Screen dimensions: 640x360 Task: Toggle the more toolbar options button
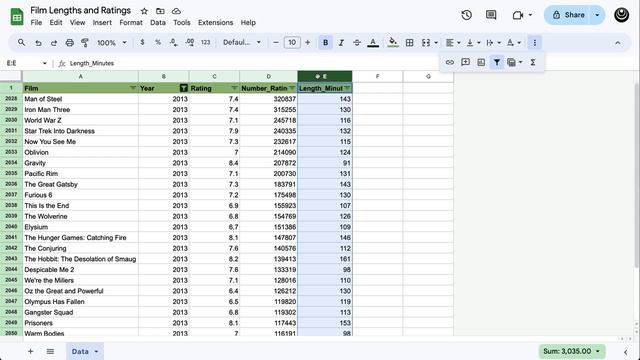pyautogui.click(x=535, y=42)
